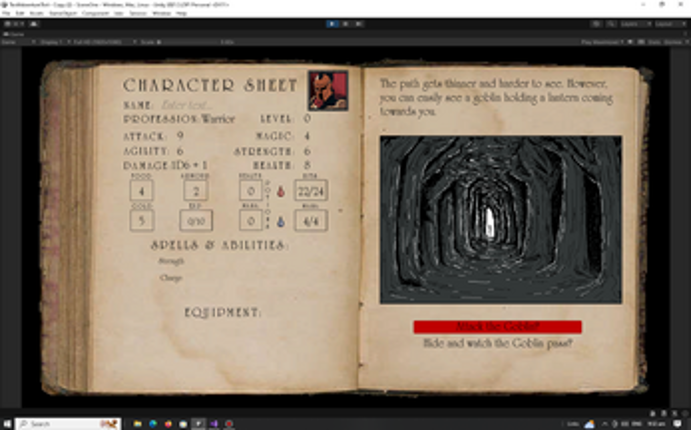Viewport: 691px width, 430px height.
Task: Open the GameObject menu
Action: coord(63,14)
